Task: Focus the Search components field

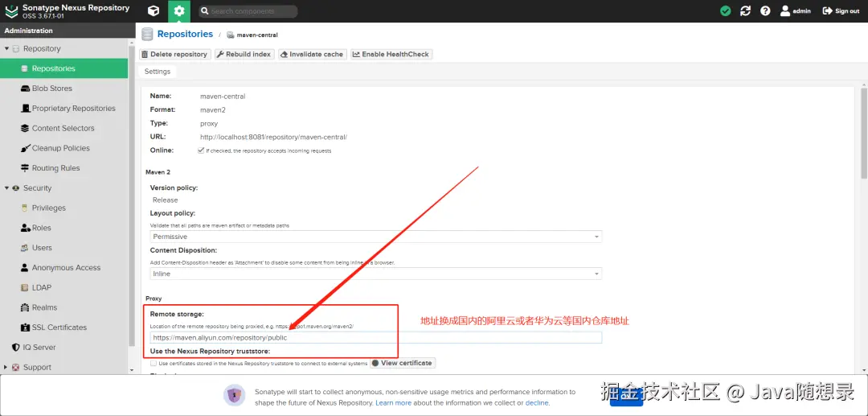Action: (248, 11)
